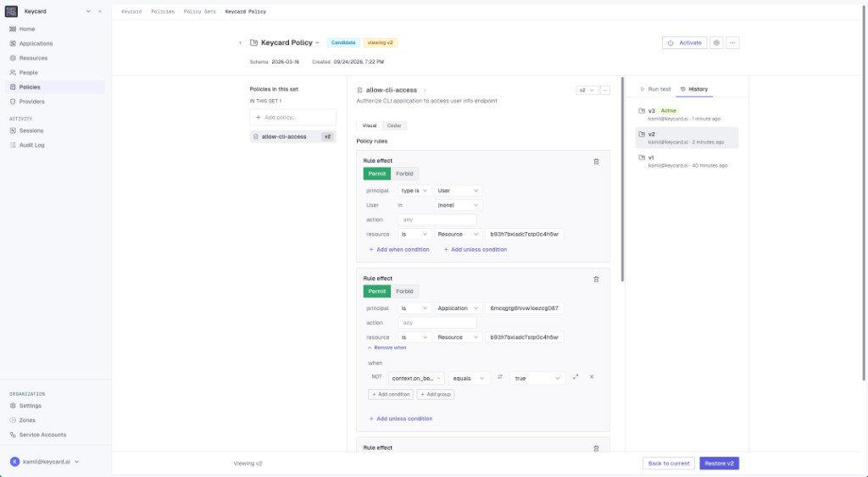Open the Keycard organization switcher dropdown
Screen dimensions: 868x477
(x=88, y=11)
